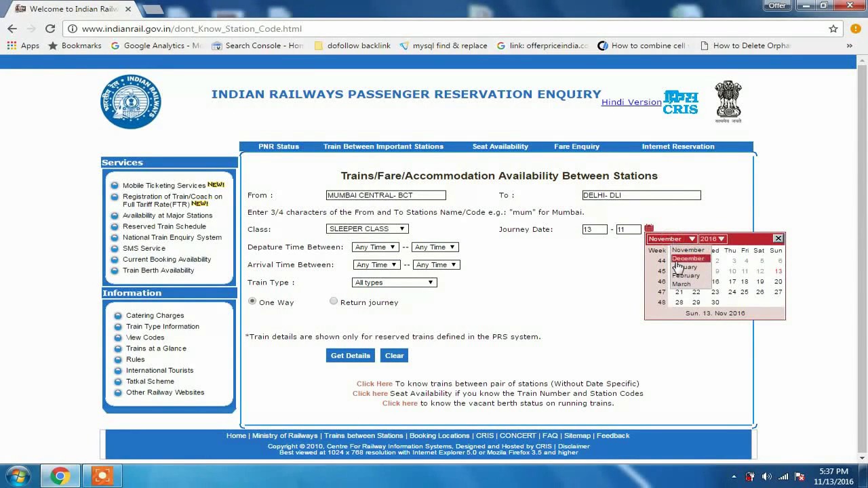Open Seat Availability tab
The image size is (868, 488).
click(500, 146)
